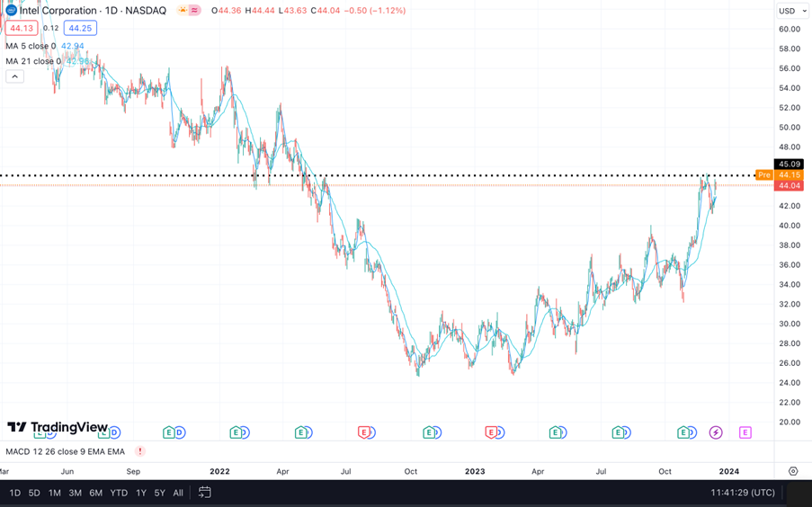812x507 pixels.
Task: Click the 60.00 price axis label
Action: point(790,30)
